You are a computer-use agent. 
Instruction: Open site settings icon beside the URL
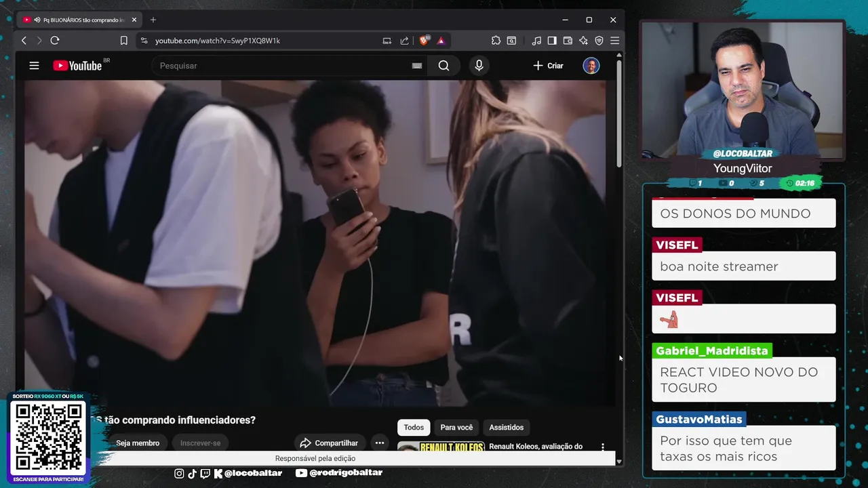pos(144,41)
